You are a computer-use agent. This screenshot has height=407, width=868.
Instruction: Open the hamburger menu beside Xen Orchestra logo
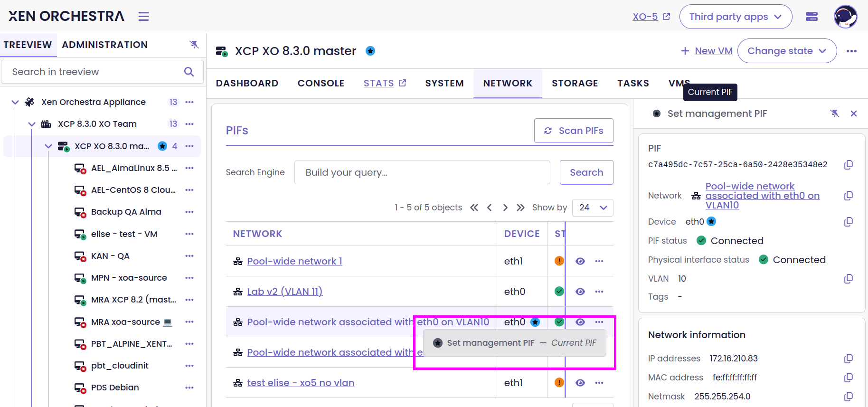click(x=143, y=17)
